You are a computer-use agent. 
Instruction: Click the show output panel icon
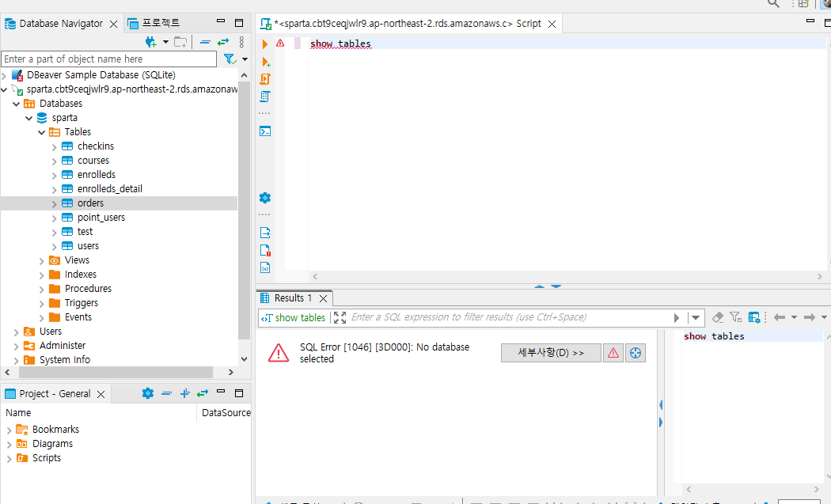pyautogui.click(x=265, y=232)
